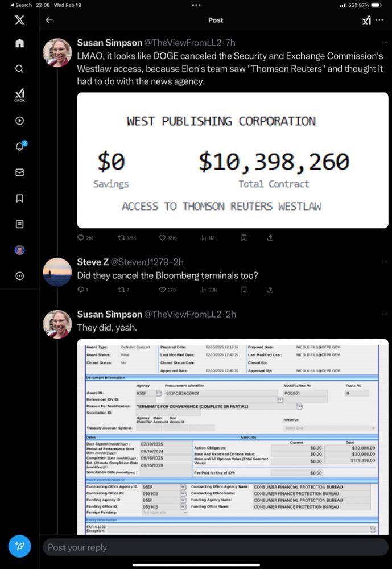Repost the Westlaw post (1.9K)
Image resolution: width=392 pixels, height=569 pixels.
[127, 238]
